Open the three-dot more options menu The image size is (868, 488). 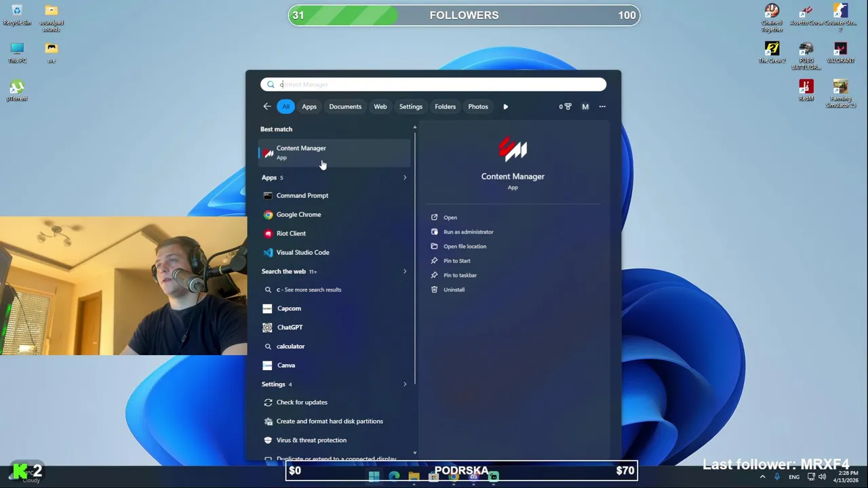(x=602, y=106)
